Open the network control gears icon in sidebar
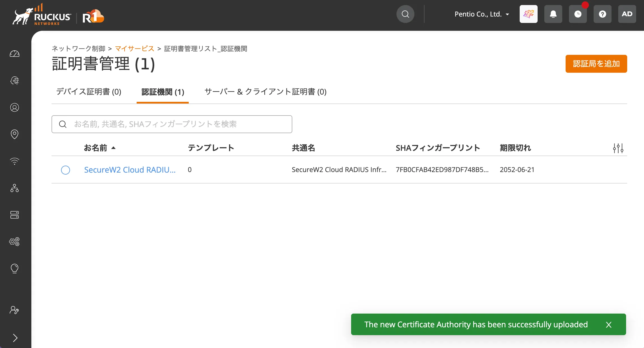Screen dimensions: 644x348 tap(15, 242)
